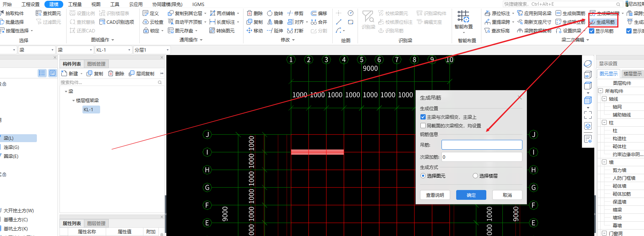The width and height of the screenshot is (644, 236).
Task: Click the 定义 define tool
Action: tap(151, 13)
